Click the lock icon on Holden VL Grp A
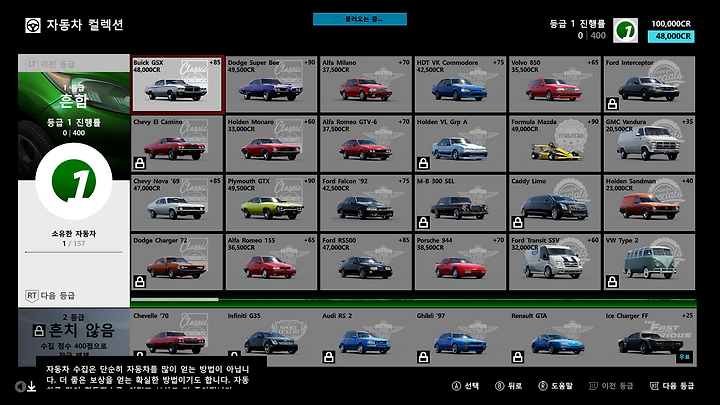This screenshot has height=405, width=720. point(423,163)
